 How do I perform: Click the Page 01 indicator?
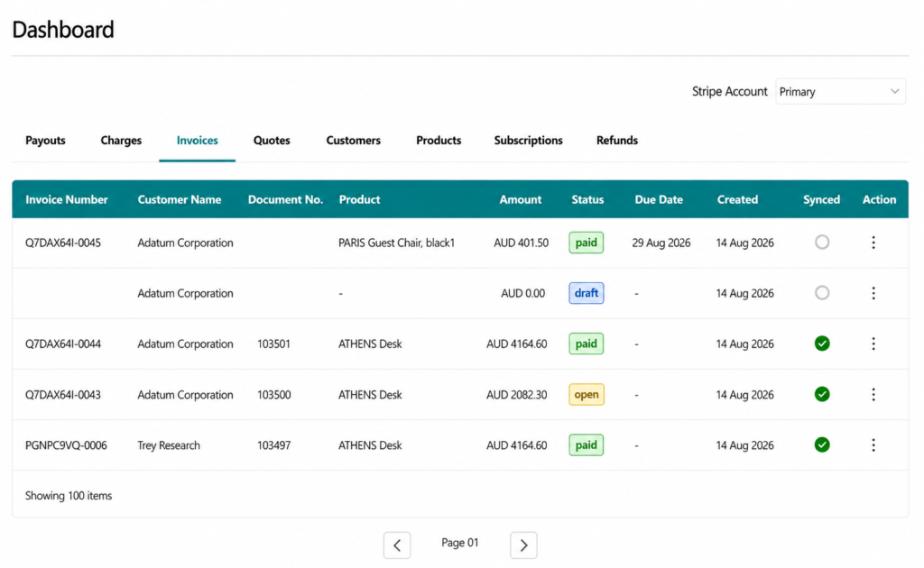(460, 543)
